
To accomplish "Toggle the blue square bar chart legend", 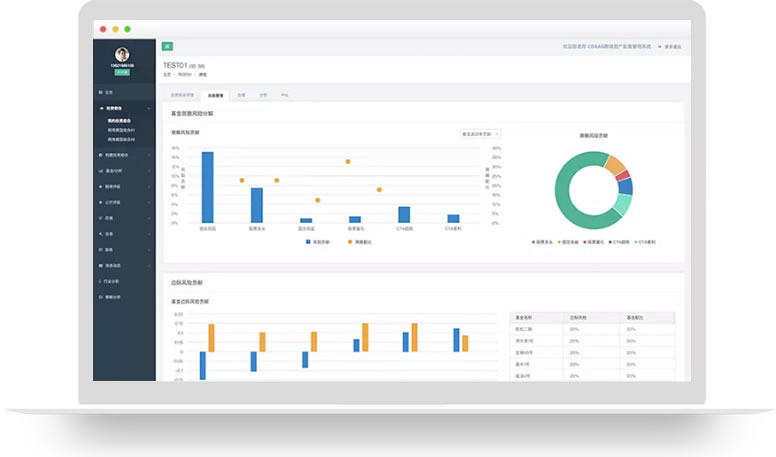I will click(317, 242).
